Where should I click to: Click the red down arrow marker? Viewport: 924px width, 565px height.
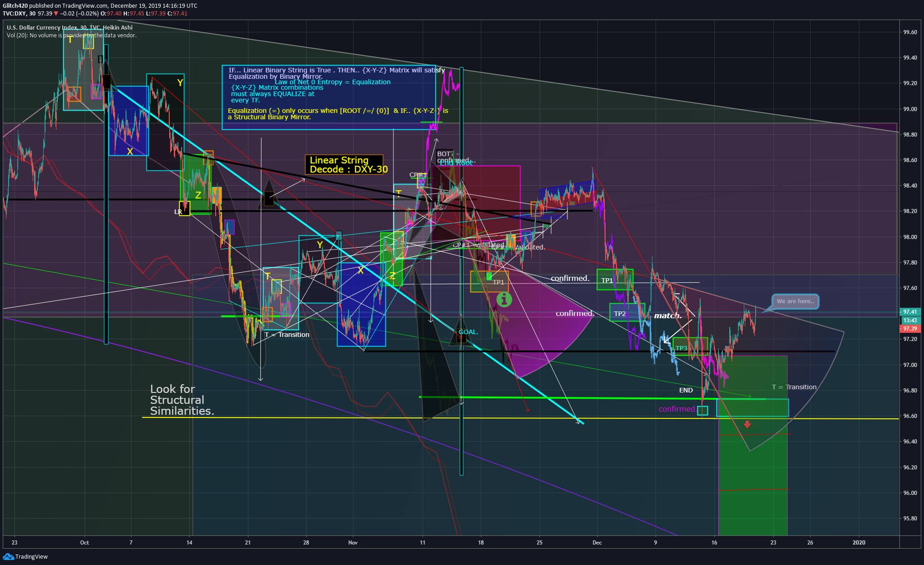click(x=747, y=424)
